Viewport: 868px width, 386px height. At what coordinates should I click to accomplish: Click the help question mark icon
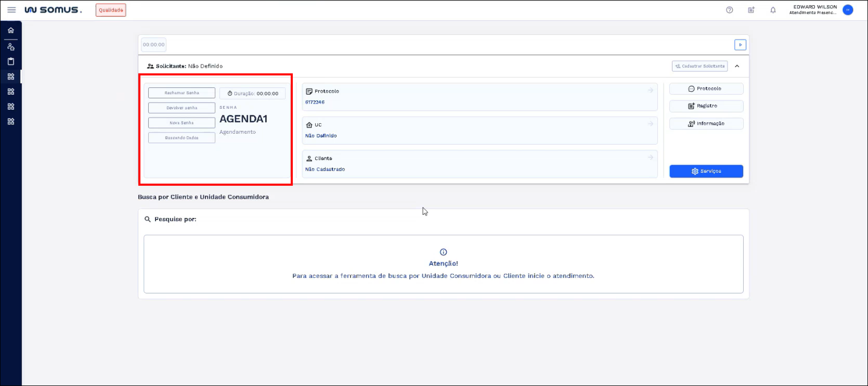coord(729,10)
